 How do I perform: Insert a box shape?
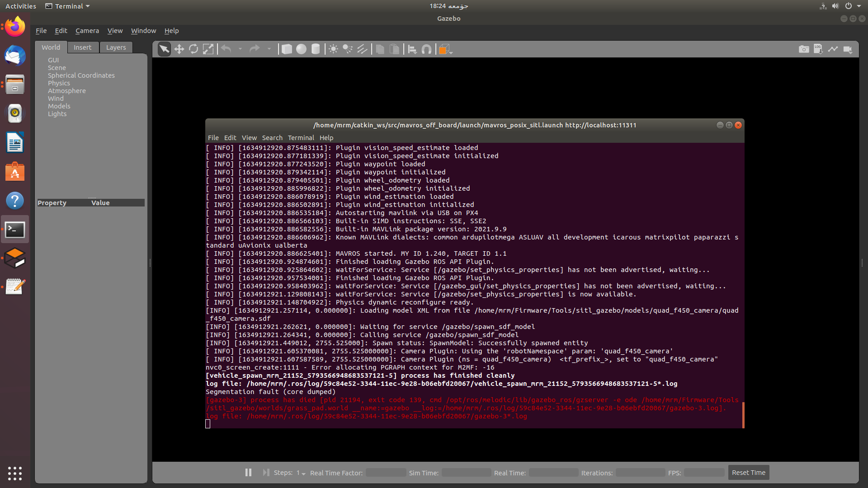[x=287, y=49]
